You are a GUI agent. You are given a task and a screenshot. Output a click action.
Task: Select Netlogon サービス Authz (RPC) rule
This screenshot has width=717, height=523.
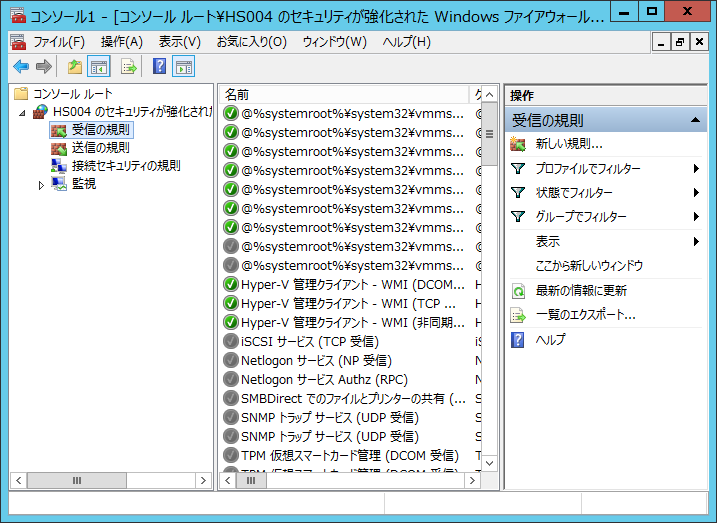click(x=324, y=379)
